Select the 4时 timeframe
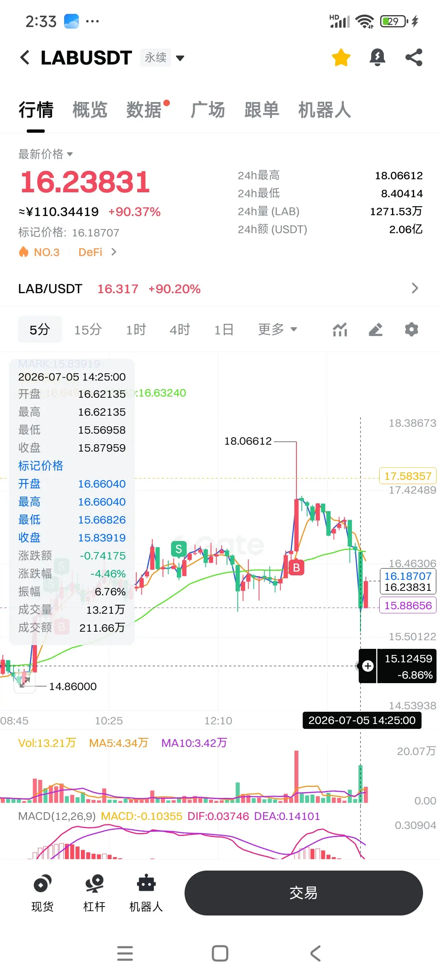The image size is (441, 980). pos(180,329)
